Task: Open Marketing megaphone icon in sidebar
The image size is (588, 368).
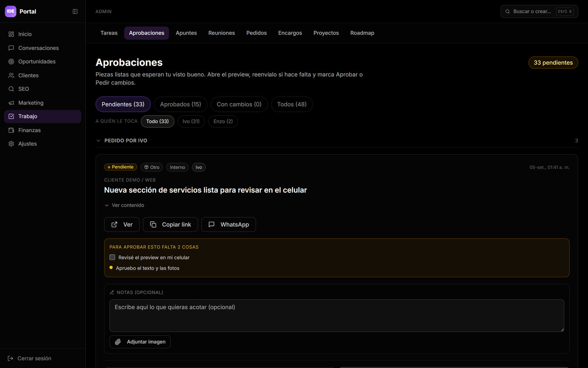Action: tap(11, 103)
